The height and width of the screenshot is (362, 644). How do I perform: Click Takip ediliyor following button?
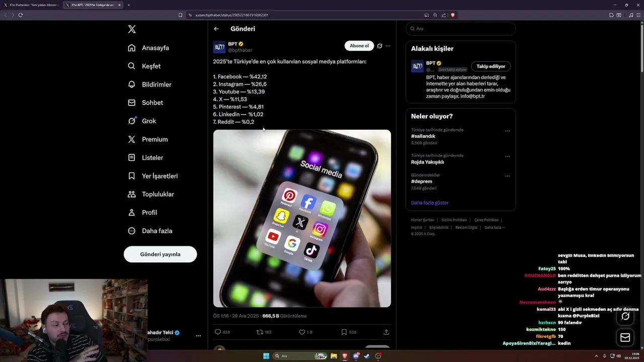click(491, 66)
